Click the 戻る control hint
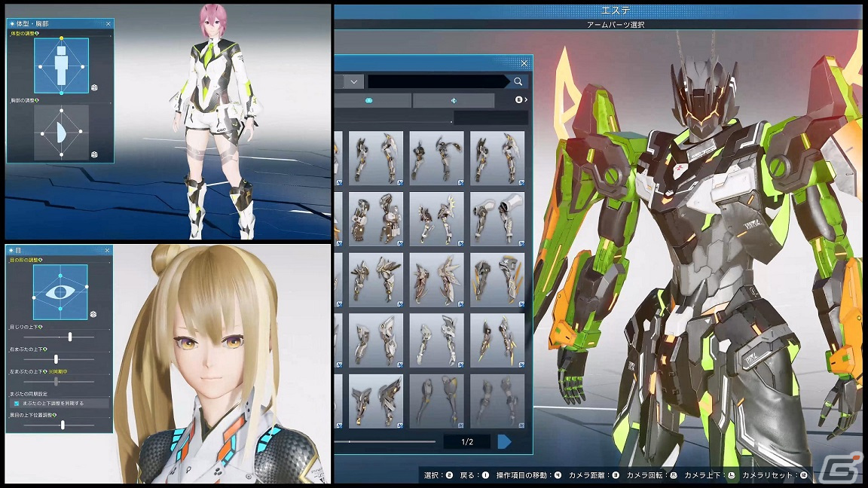 pos(475,474)
